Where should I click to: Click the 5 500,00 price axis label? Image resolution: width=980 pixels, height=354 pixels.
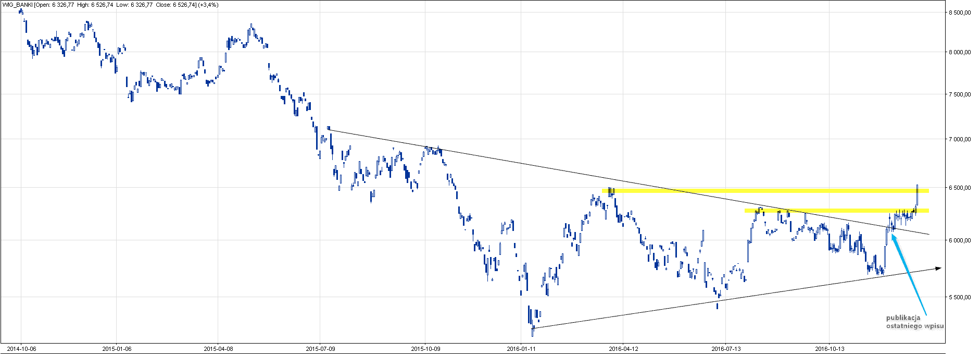click(960, 297)
